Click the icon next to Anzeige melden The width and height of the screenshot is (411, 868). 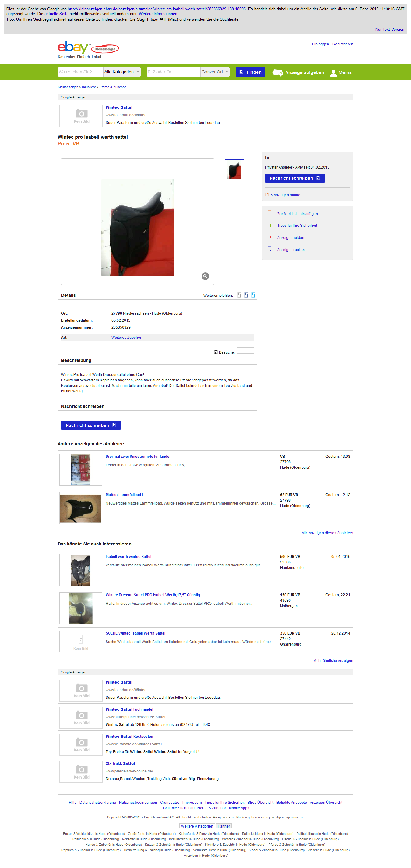(x=269, y=237)
